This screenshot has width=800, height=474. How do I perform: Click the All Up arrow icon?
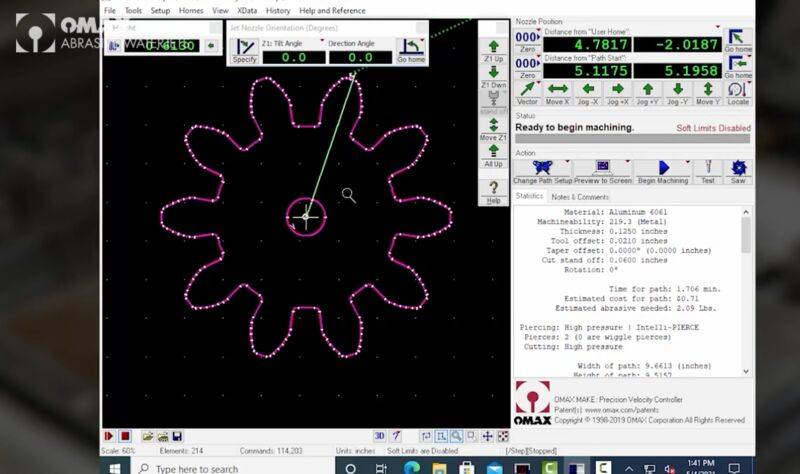pos(493,153)
